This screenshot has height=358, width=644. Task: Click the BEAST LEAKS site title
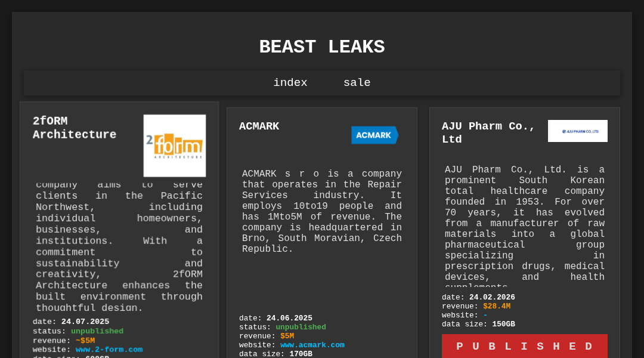322,47
